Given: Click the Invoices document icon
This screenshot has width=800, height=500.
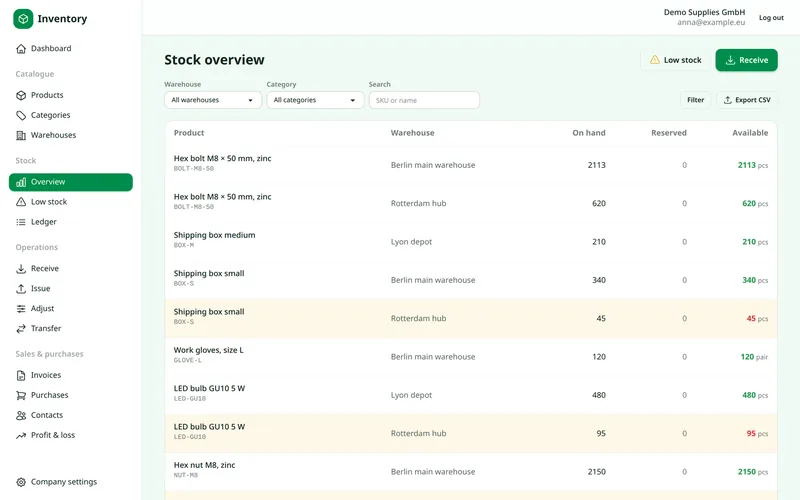Looking at the screenshot, I should coord(21,376).
